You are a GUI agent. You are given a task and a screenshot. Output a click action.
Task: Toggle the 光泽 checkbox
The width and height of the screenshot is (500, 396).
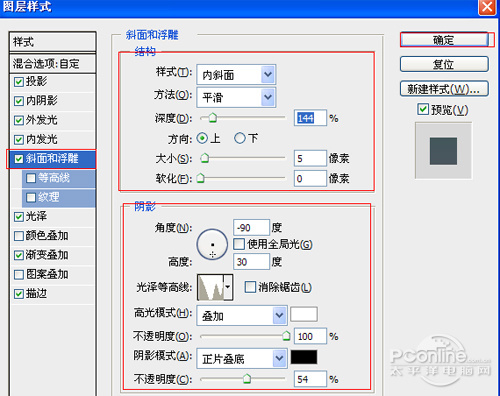coord(19,217)
